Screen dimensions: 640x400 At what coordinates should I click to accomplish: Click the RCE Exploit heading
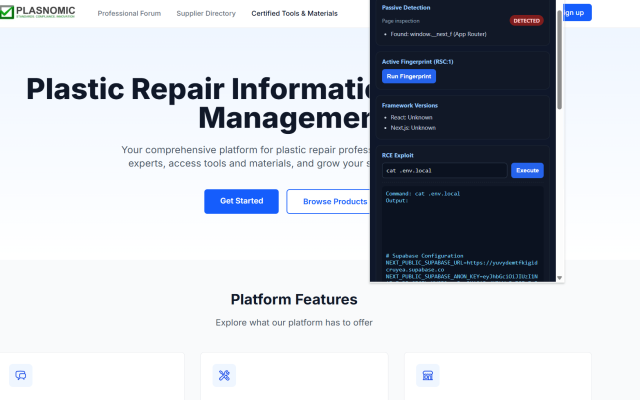tap(398, 156)
